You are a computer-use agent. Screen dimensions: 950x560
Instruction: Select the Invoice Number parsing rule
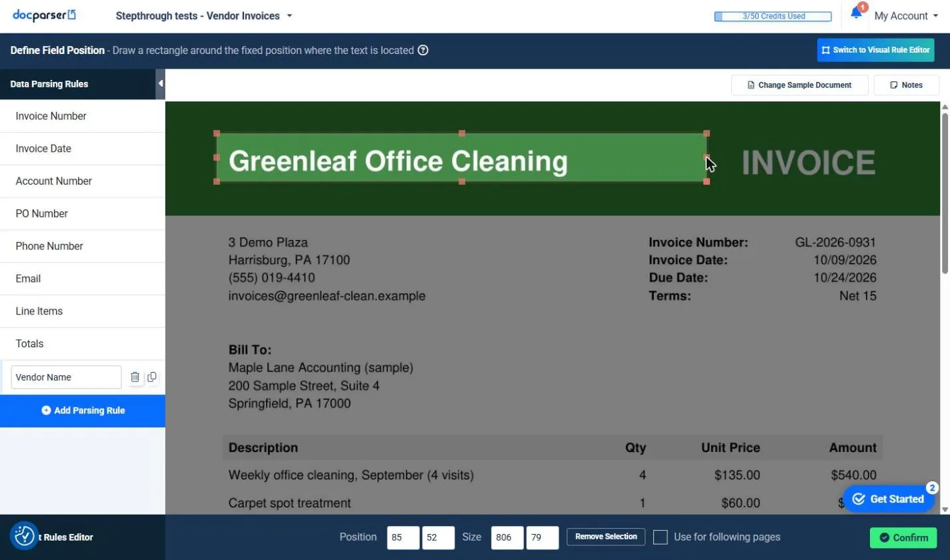tap(83, 116)
